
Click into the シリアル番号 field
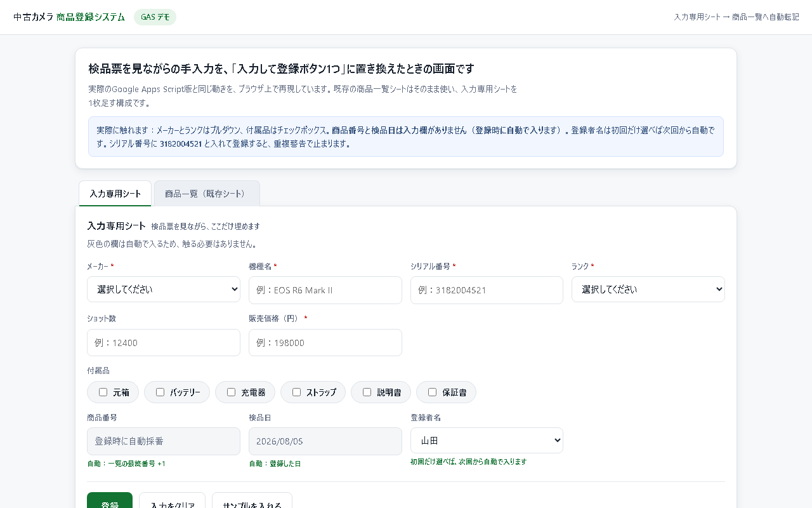[487, 290]
